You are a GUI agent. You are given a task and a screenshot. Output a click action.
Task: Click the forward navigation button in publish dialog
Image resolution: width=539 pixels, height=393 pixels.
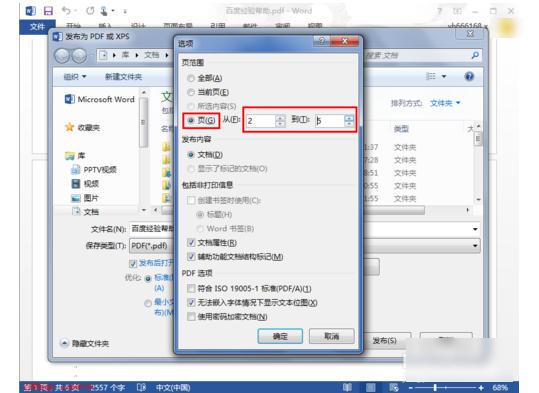[x=79, y=56]
